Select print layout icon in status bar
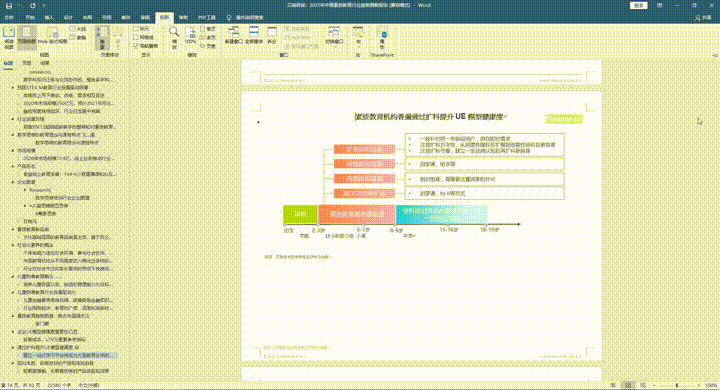This screenshot has height=390, width=720. click(628, 385)
